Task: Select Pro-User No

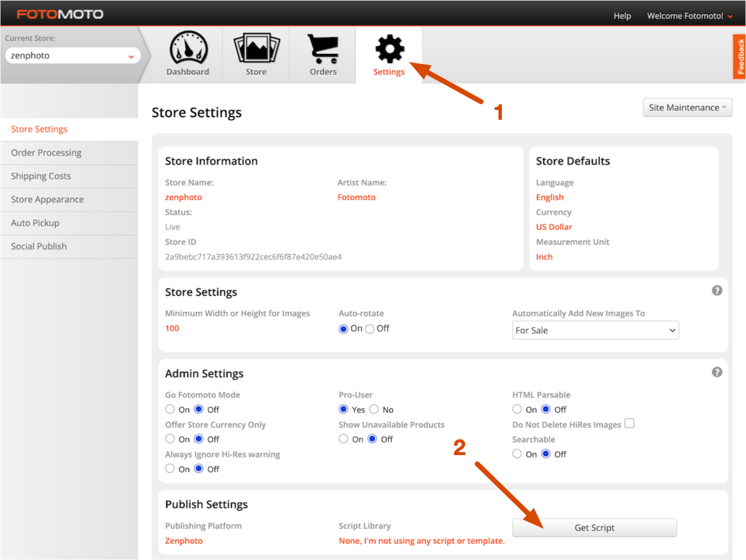Action: coord(374,409)
